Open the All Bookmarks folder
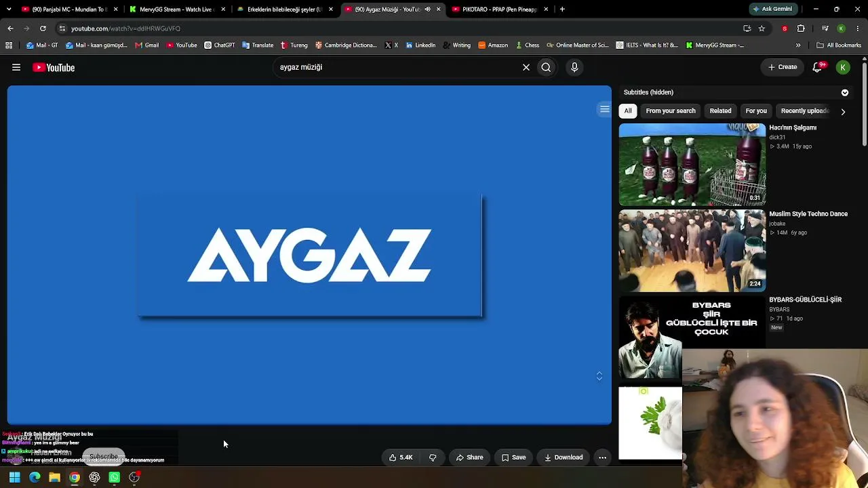This screenshot has height=488, width=868. pyautogui.click(x=839, y=45)
